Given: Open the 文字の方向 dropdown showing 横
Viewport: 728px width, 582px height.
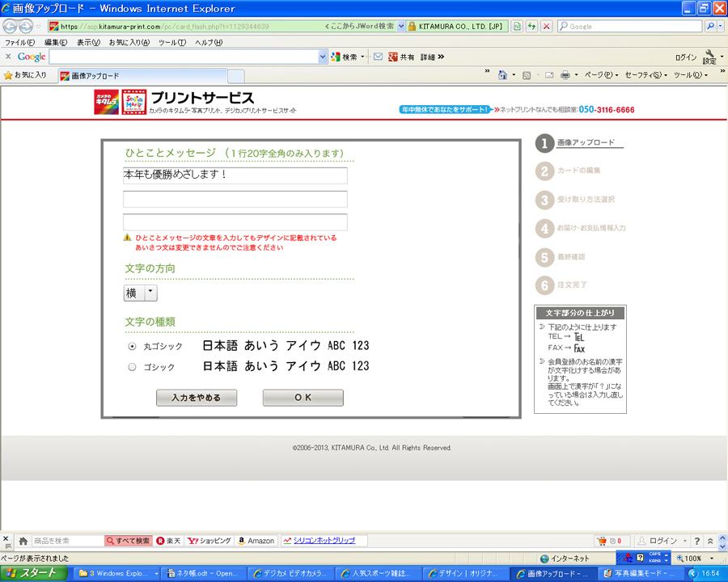Looking at the screenshot, I should [140, 293].
